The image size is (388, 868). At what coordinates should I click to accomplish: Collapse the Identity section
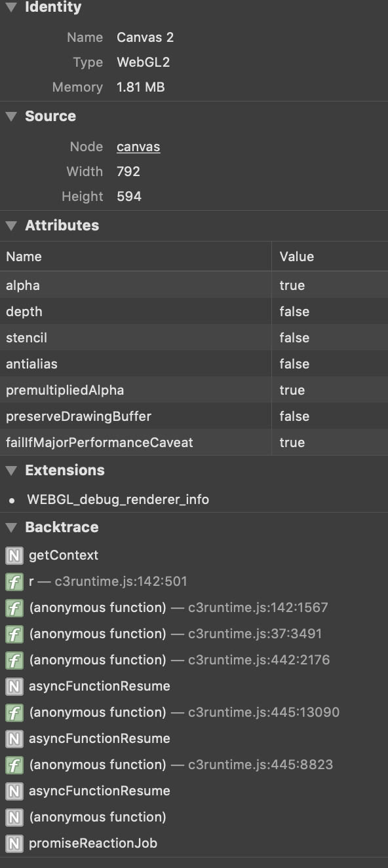click(x=10, y=7)
